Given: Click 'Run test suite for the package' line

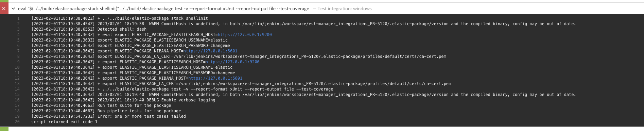Looking at the screenshot, I should pyautogui.click(x=134, y=105).
